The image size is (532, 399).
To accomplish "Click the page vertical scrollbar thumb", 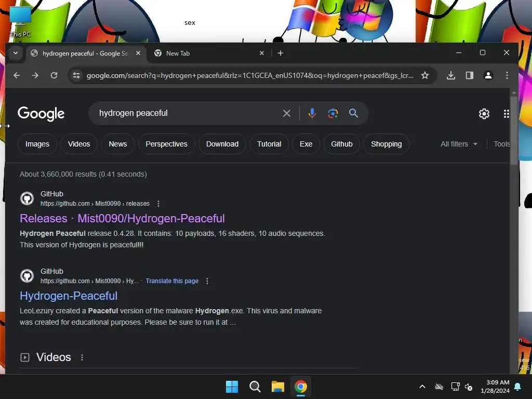I will point(514,130).
